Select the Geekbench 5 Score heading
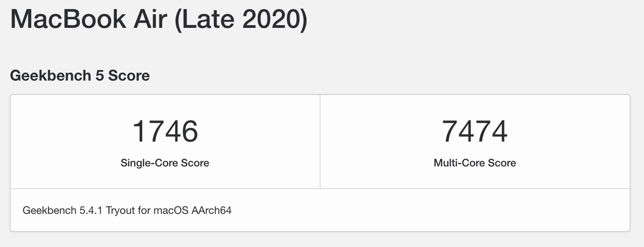 tap(80, 76)
